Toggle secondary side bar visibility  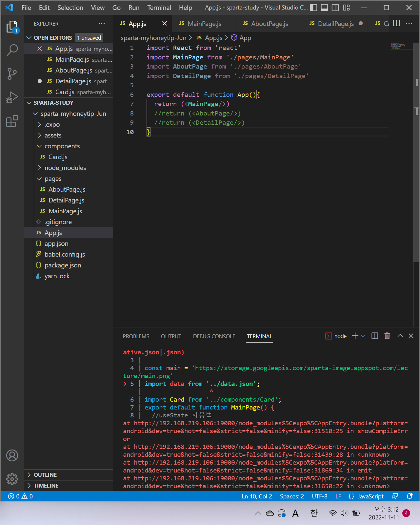335,8
